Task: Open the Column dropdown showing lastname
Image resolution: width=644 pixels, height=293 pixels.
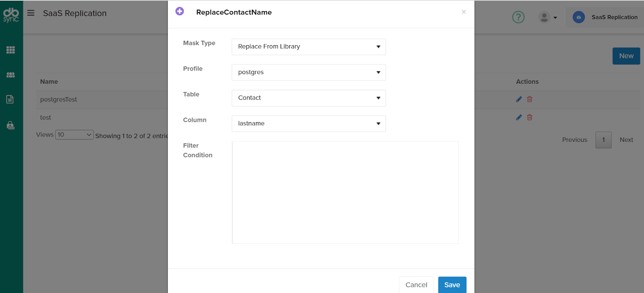Action: click(309, 124)
